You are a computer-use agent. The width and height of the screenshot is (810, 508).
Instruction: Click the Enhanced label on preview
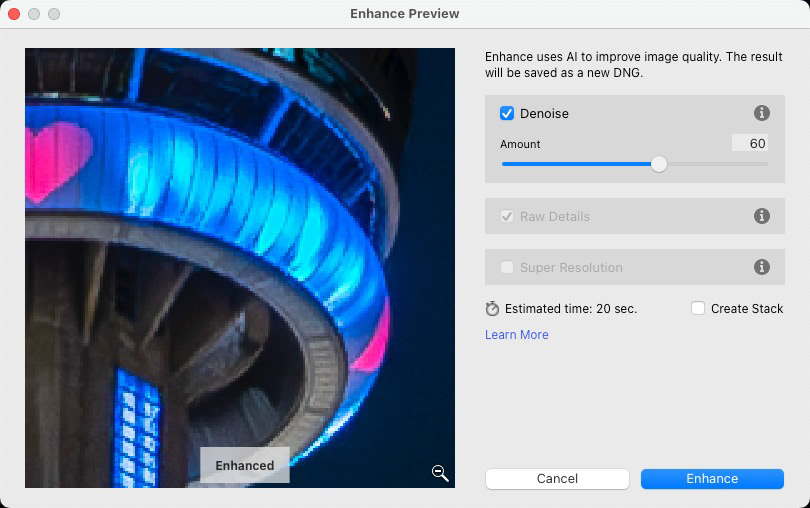pyautogui.click(x=245, y=466)
